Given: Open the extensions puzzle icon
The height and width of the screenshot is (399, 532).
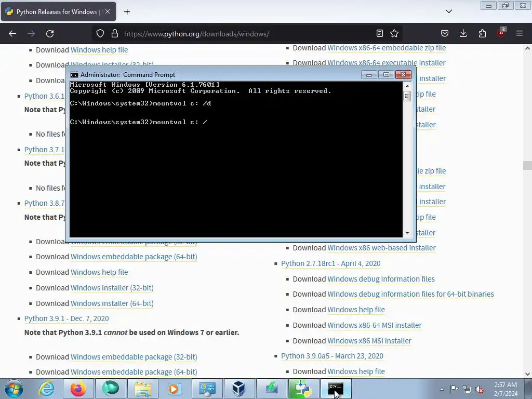Looking at the screenshot, I should (482, 34).
